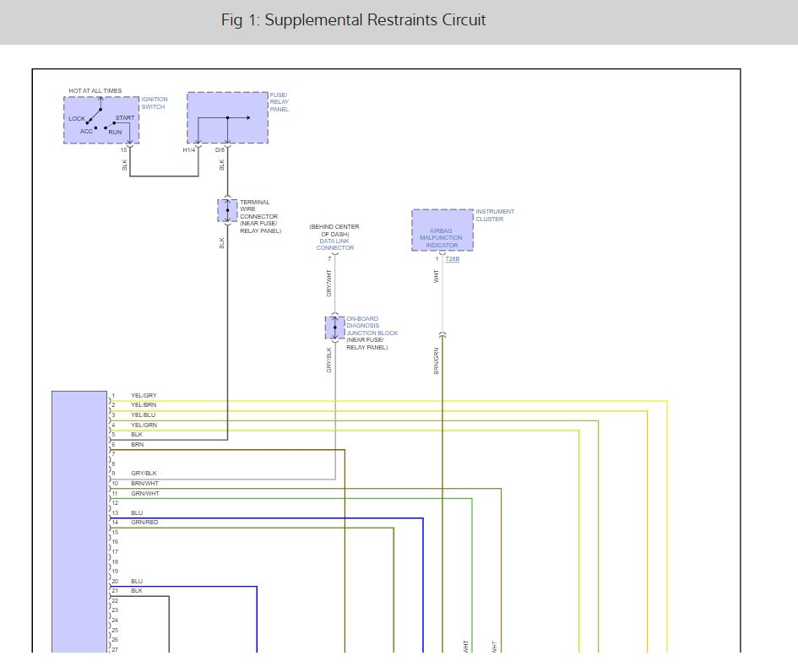Open the FUSE/RELAY PANEL link

[x=279, y=102]
